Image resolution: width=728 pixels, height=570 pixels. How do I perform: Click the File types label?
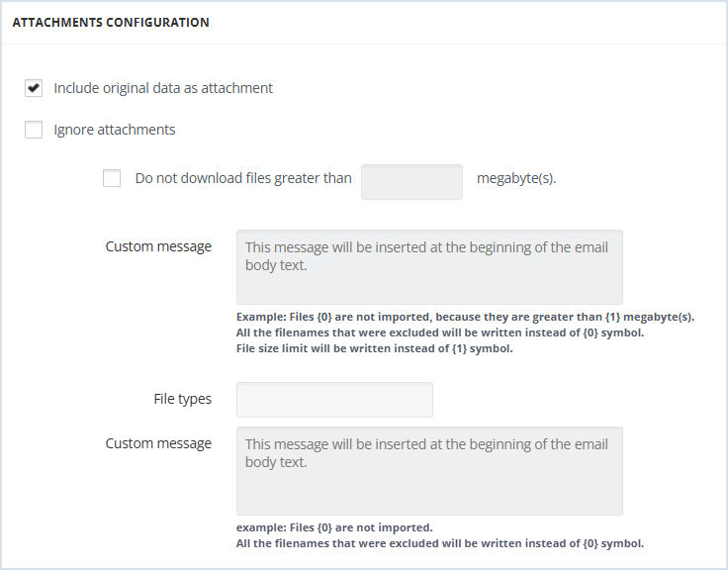tap(182, 399)
